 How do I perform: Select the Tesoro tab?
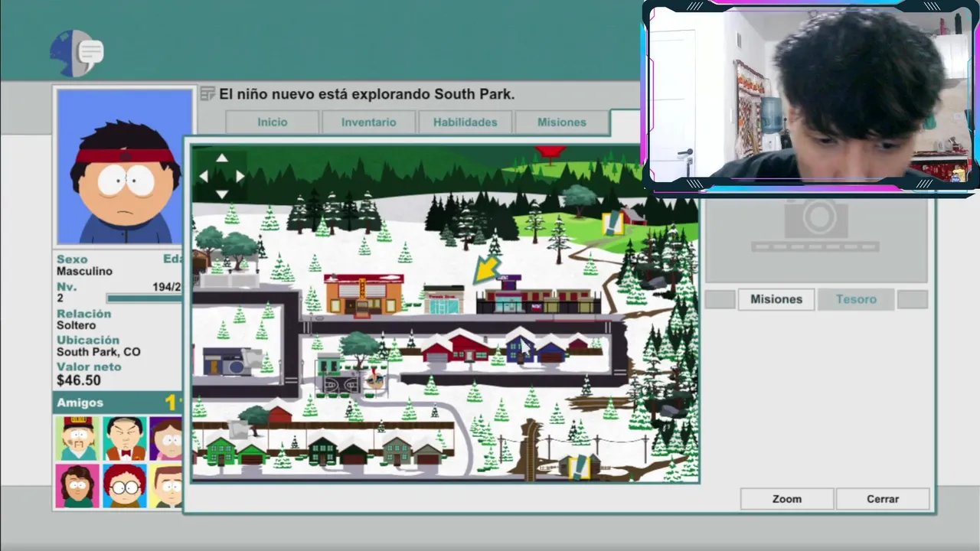[856, 299]
